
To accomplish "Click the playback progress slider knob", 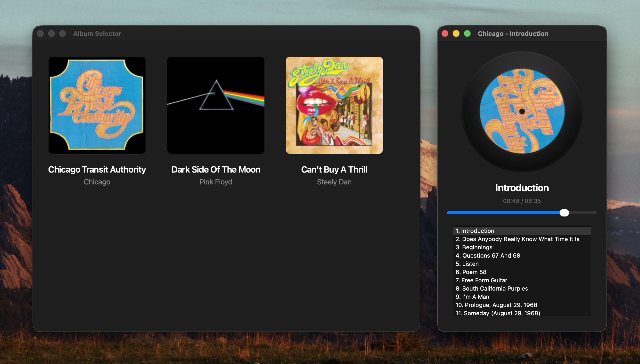I will pyautogui.click(x=564, y=213).
